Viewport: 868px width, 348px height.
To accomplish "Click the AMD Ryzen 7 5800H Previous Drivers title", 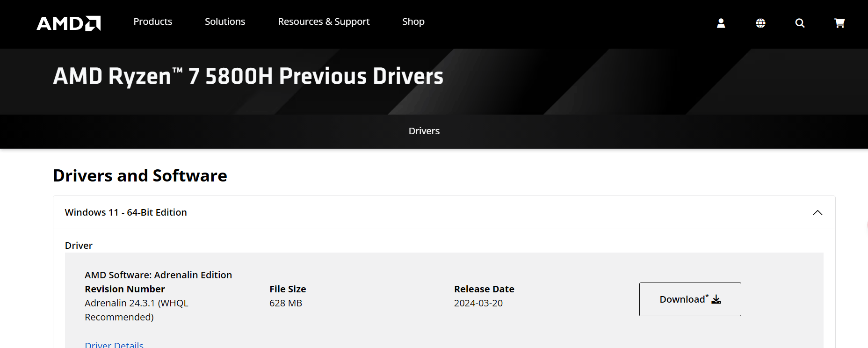I will point(248,76).
